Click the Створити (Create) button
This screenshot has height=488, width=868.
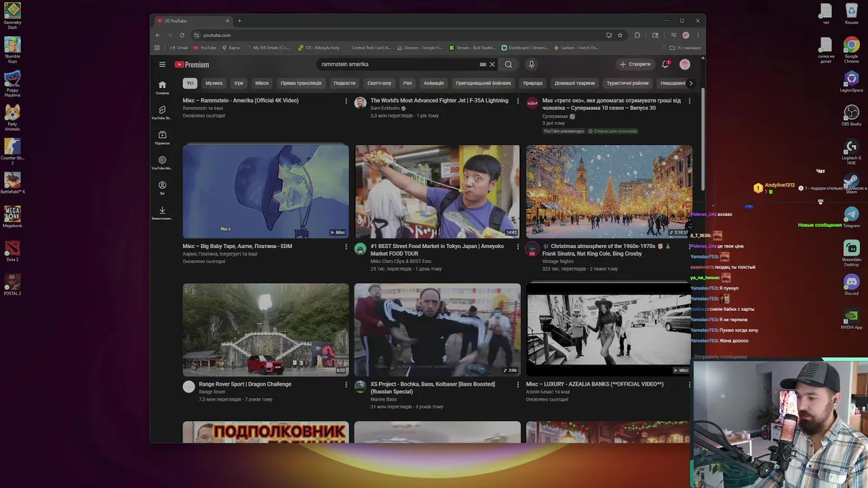pyautogui.click(x=635, y=64)
